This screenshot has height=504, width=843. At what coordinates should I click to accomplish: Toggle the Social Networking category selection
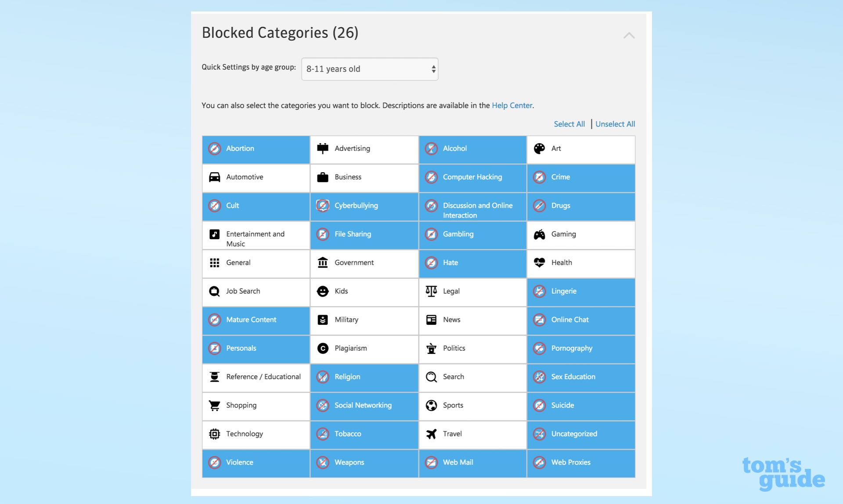tap(364, 405)
